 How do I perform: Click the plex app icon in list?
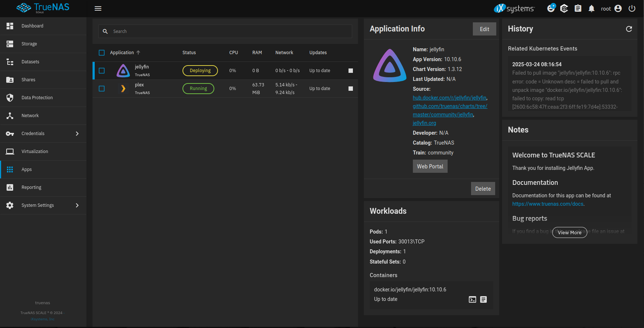click(123, 89)
